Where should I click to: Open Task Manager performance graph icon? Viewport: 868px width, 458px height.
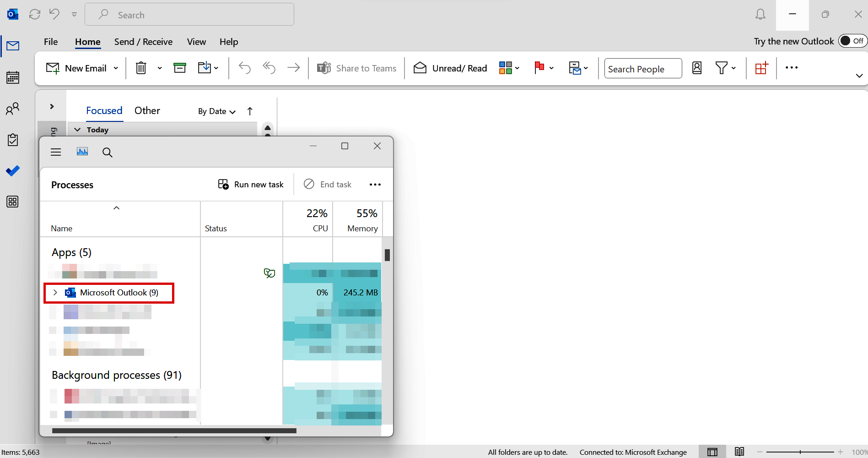coord(82,152)
